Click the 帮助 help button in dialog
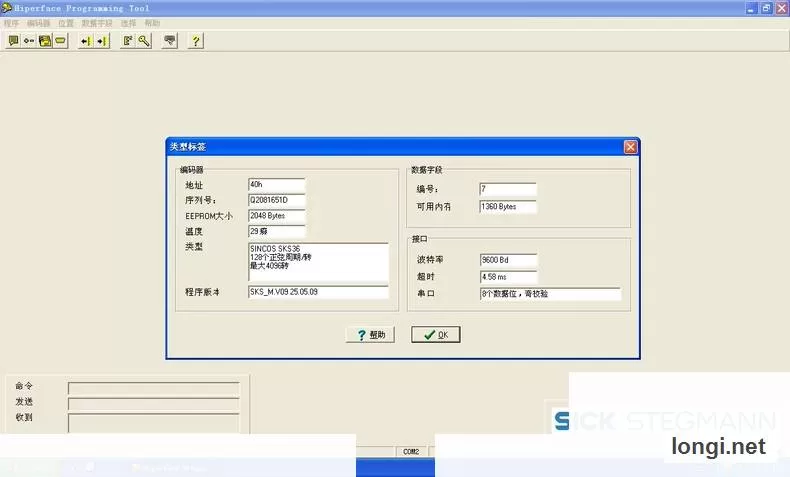 [370, 334]
